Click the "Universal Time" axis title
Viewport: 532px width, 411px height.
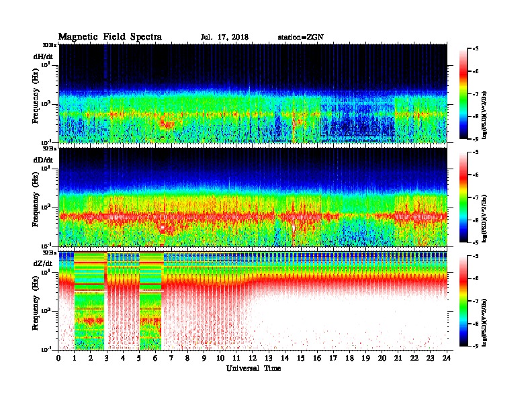point(253,368)
